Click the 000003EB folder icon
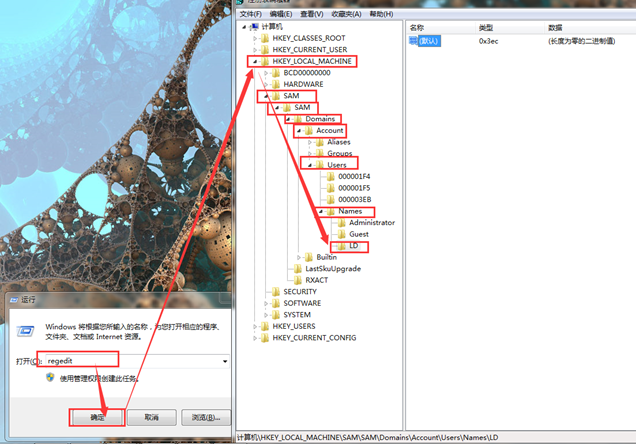The width and height of the screenshot is (636, 446). tap(331, 200)
